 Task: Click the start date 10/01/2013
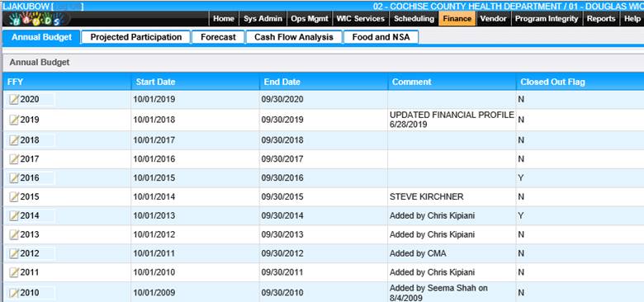click(x=154, y=216)
